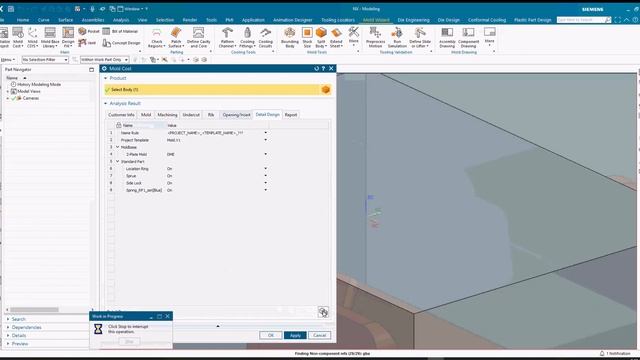This screenshot has width=640, height=360.
Task: Click the command finder search field
Action: 581,20
